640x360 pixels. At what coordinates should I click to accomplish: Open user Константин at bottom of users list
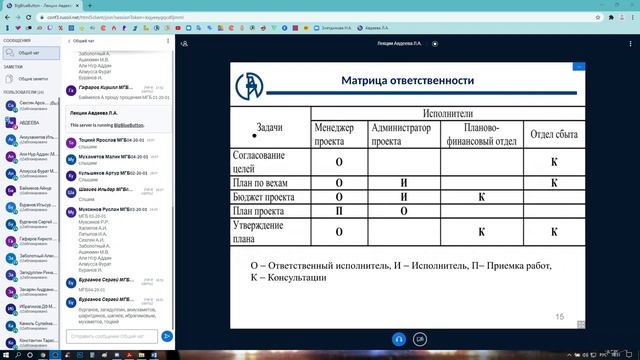tap(30, 342)
